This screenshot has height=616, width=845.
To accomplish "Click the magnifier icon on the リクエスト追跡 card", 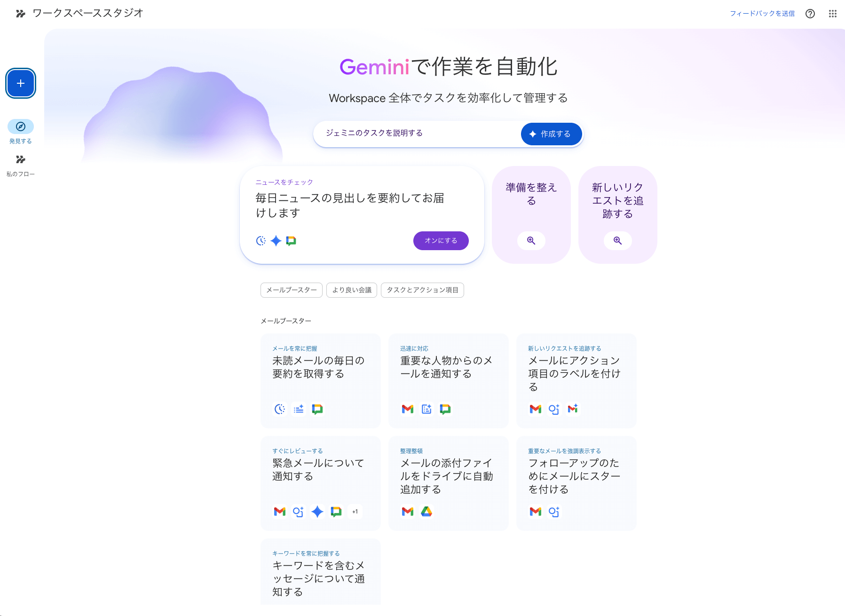I will (617, 241).
